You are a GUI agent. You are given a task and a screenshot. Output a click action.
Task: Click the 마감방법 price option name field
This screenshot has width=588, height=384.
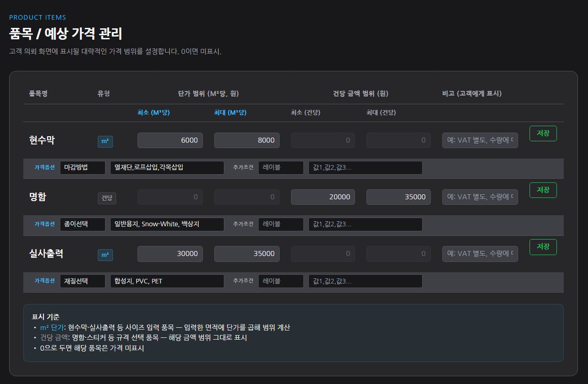[83, 168]
